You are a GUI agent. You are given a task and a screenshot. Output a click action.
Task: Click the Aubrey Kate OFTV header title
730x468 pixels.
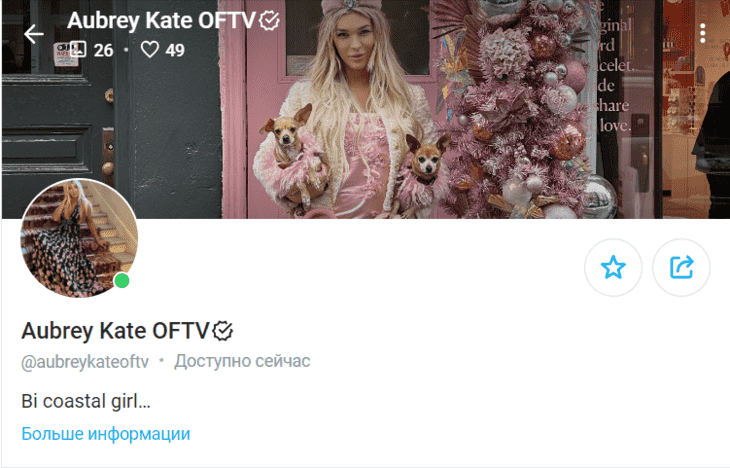tap(162, 21)
